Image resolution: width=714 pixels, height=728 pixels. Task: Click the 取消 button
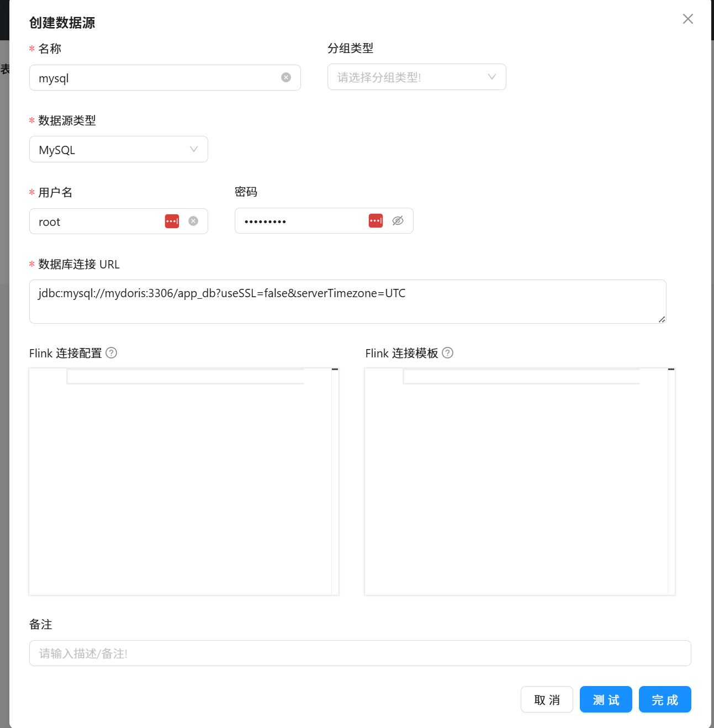click(546, 699)
